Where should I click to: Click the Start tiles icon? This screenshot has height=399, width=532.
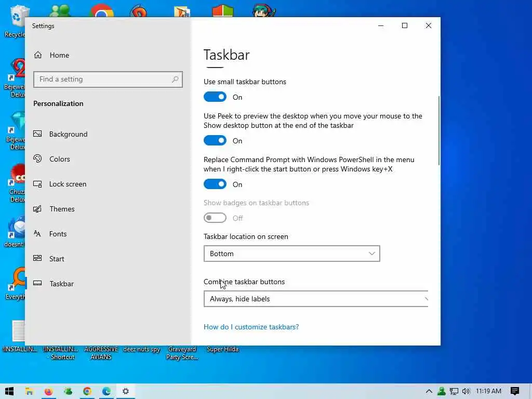[37, 258]
